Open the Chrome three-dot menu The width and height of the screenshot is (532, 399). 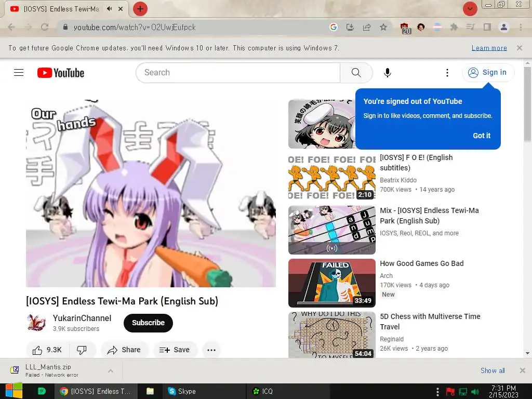tap(521, 27)
